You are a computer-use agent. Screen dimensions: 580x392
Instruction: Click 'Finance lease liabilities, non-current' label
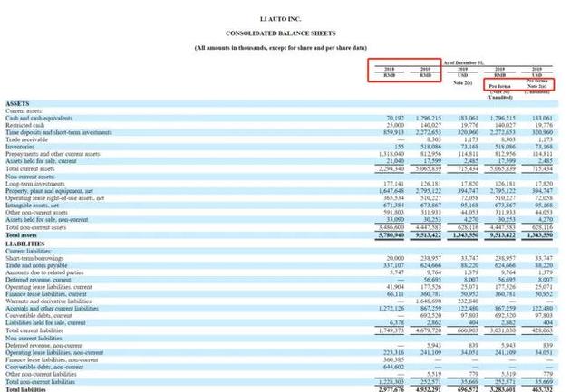[x=52, y=359]
